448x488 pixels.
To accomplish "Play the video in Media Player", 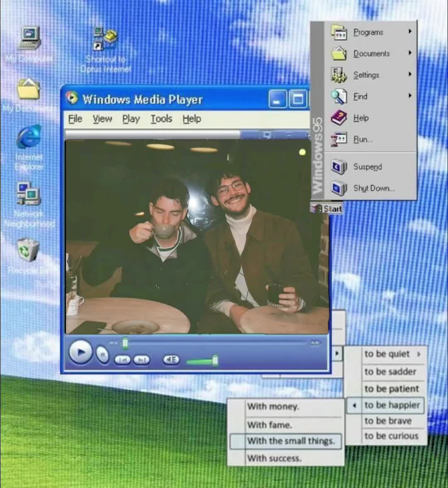I will [x=80, y=352].
